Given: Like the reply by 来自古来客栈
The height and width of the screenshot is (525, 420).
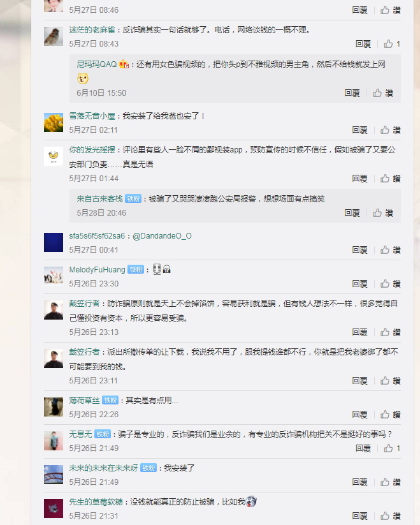Looking at the screenshot, I should (383, 213).
